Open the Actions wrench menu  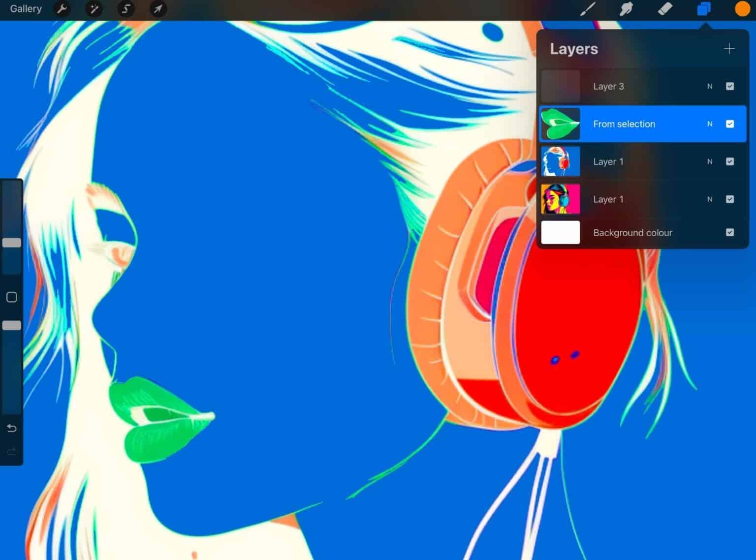click(62, 9)
